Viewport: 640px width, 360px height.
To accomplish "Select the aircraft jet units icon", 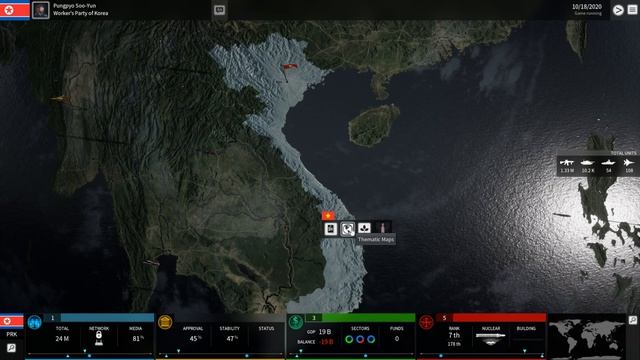I will (629, 162).
